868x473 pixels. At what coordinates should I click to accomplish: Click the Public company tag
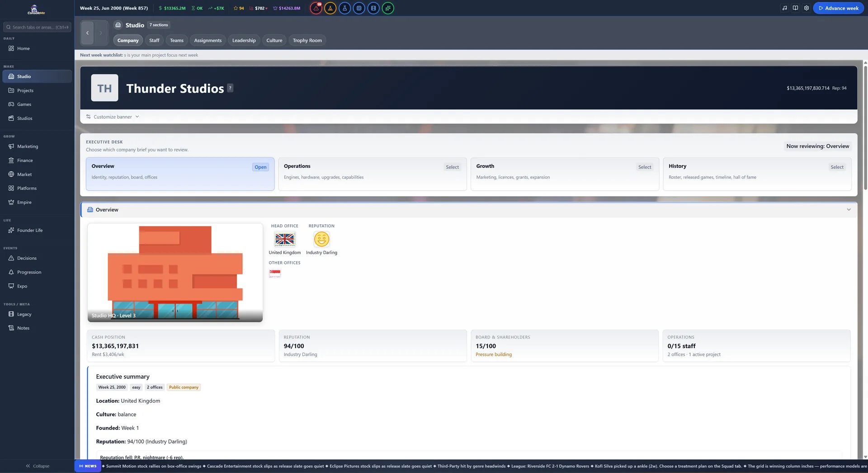(x=184, y=387)
